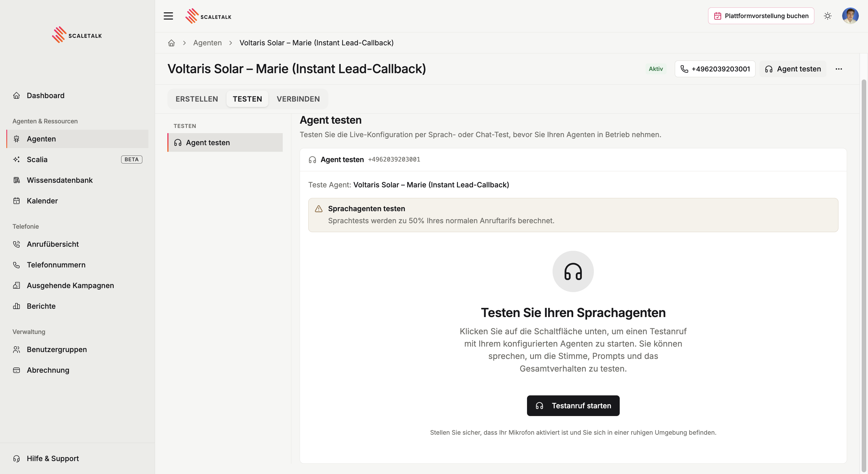868x474 pixels.
Task: Select the TESTEN tab
Action: pyautogui.click(x=247, y=99)
